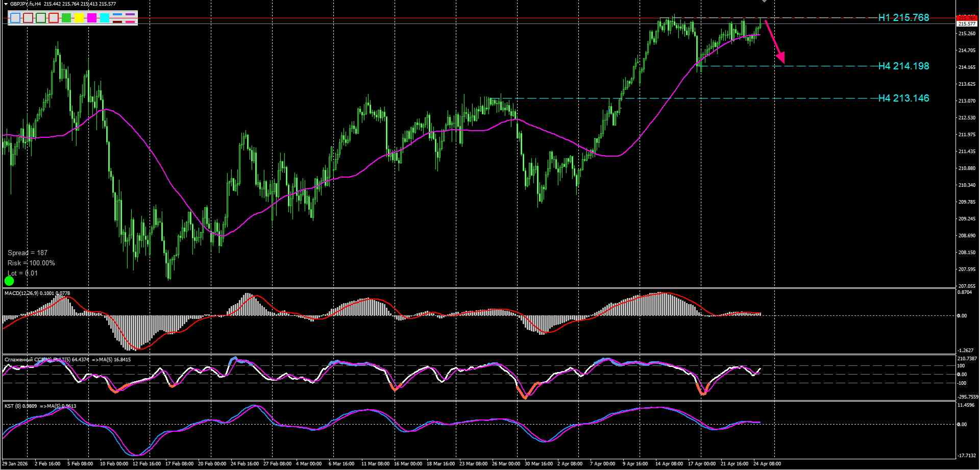Click the 213.070 price scale value
Image resolution: width=980 pixels, height=470 pixels.
coord(967,101)
